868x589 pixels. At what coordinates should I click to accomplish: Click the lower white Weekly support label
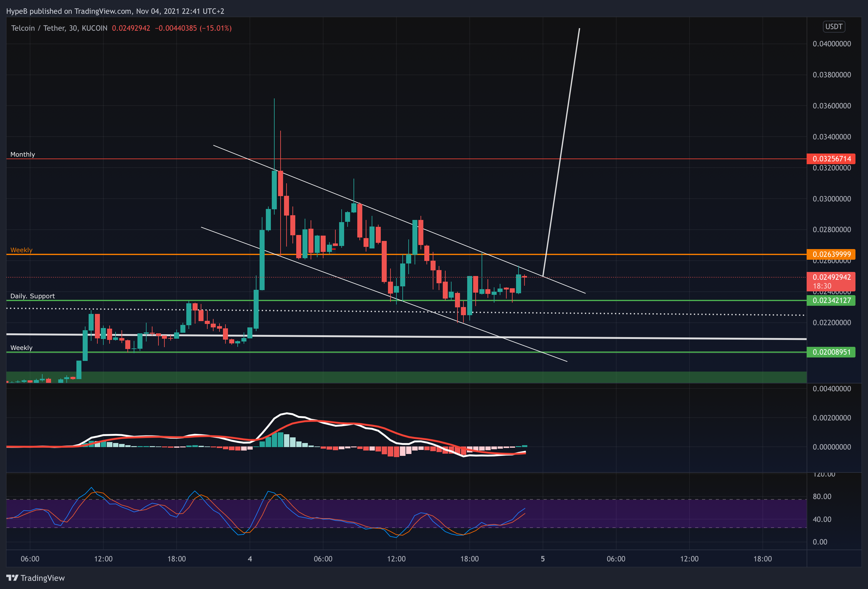click(x=21, y=347)
